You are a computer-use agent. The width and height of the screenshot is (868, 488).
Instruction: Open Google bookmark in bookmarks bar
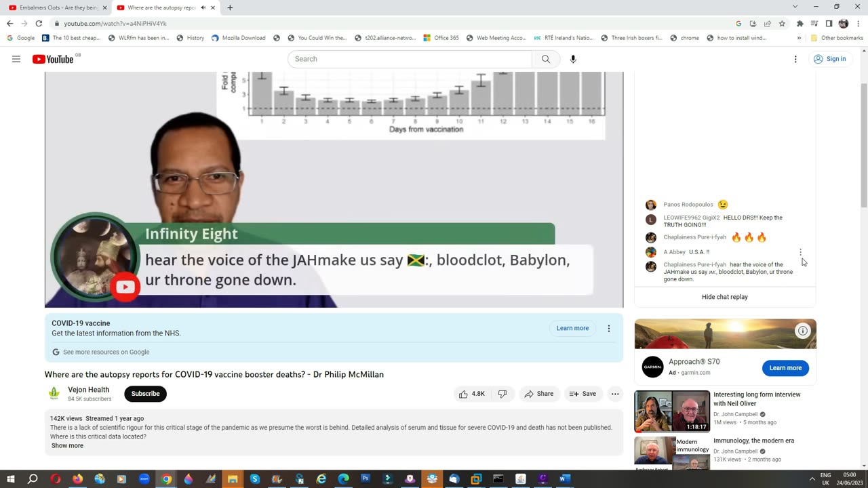(x=21, y=38)
